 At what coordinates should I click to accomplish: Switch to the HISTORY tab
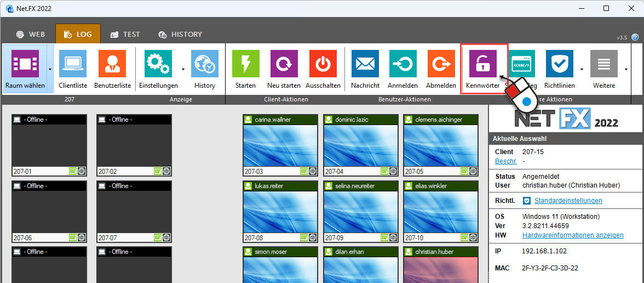tap(180, 35)
